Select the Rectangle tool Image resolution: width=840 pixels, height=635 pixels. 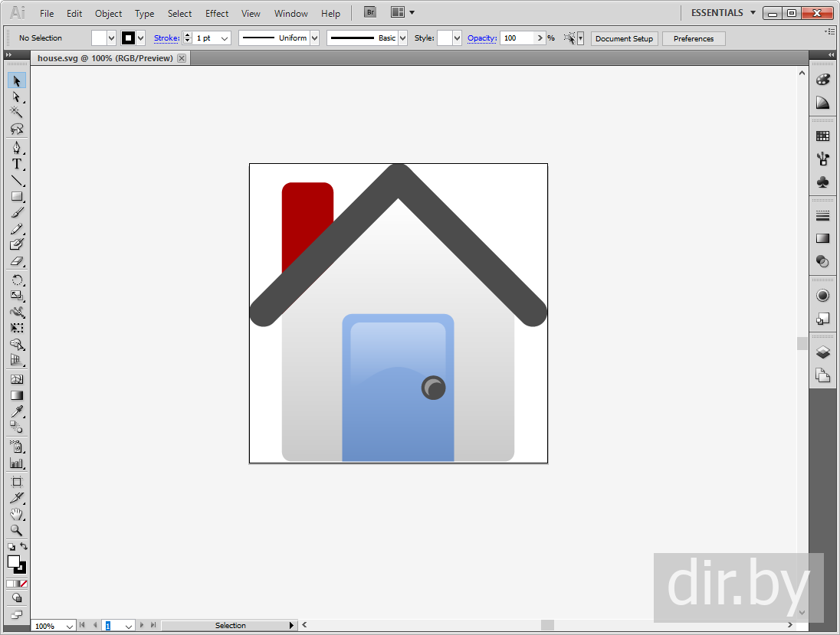[x=17, y=197]
